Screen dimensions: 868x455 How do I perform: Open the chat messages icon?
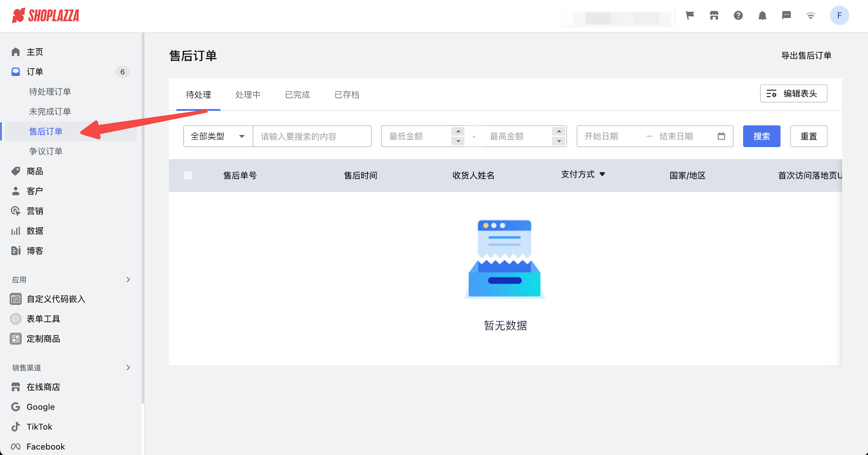point(786,15)
